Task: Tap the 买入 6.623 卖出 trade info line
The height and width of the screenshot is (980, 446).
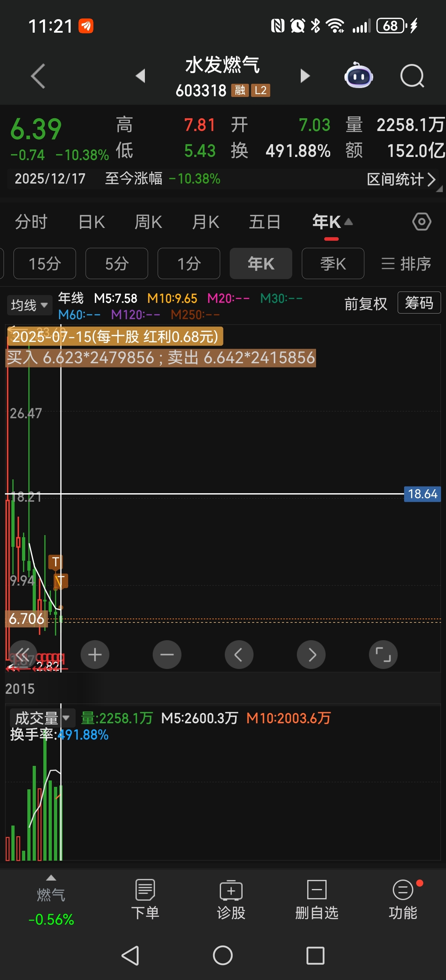Action: point(161,358)
